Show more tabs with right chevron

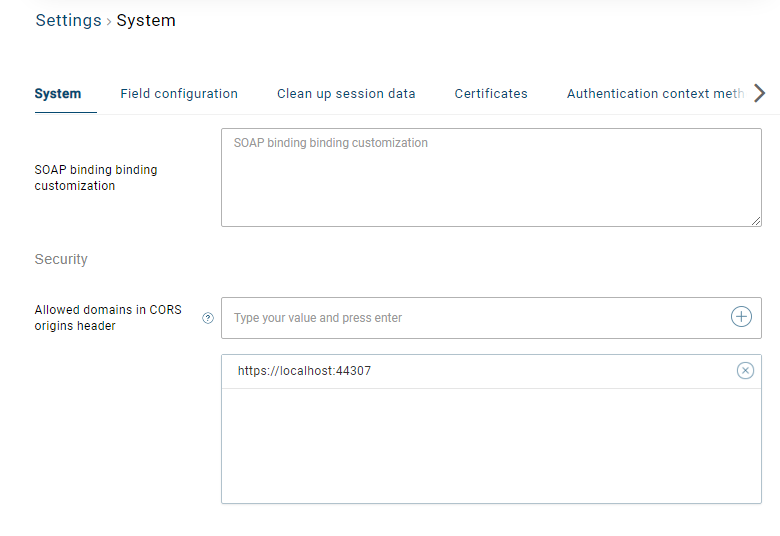[759, 93]
